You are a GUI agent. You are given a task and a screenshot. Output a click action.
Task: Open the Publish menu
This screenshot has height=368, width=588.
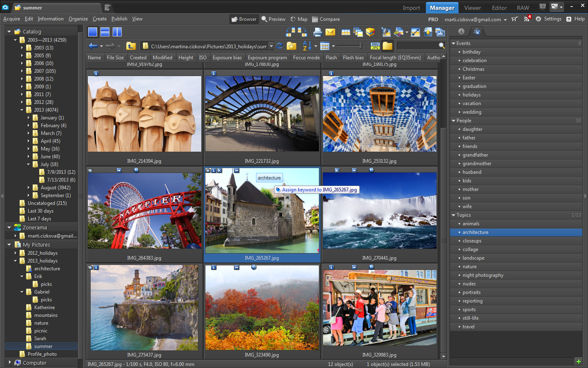coord(119,19)
